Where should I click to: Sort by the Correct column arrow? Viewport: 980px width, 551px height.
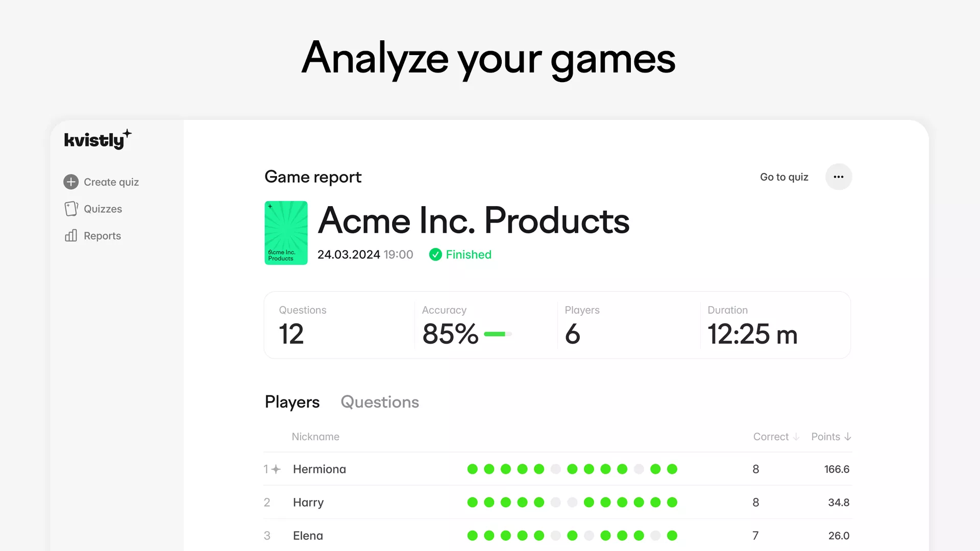(x=796, y=437)
